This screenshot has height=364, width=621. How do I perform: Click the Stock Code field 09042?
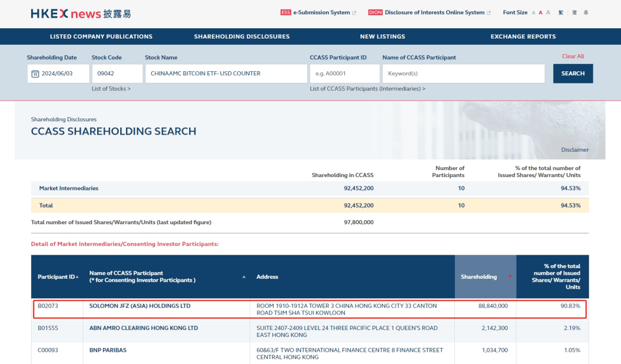coord(117,74)
